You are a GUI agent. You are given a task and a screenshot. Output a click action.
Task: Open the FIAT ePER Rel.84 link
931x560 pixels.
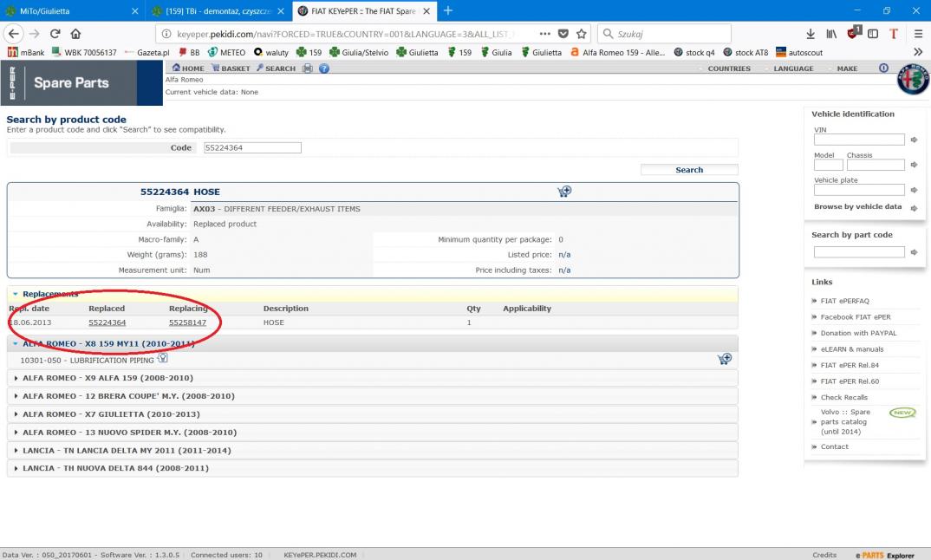point(850,365)
